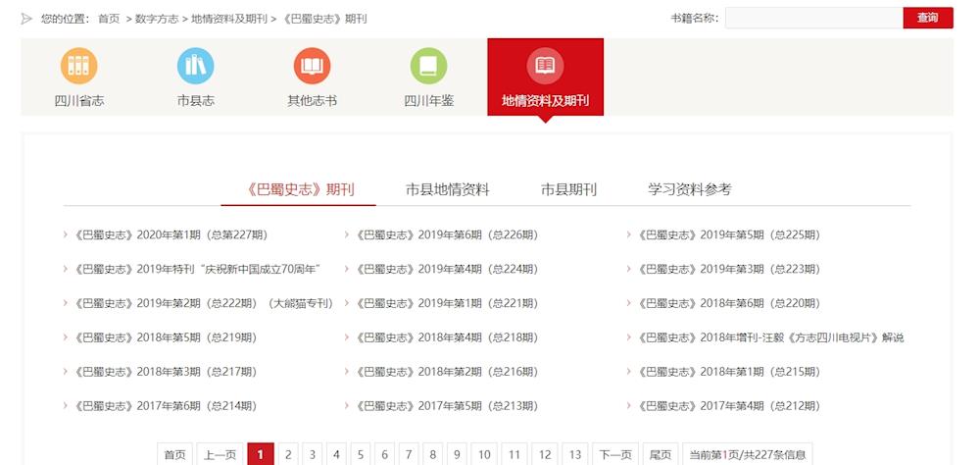This screenshot has height=465, width=980.
Task: Open 2018年增刊 汪毅《方志四川电视片》解说
Action: tap(770, 337)
